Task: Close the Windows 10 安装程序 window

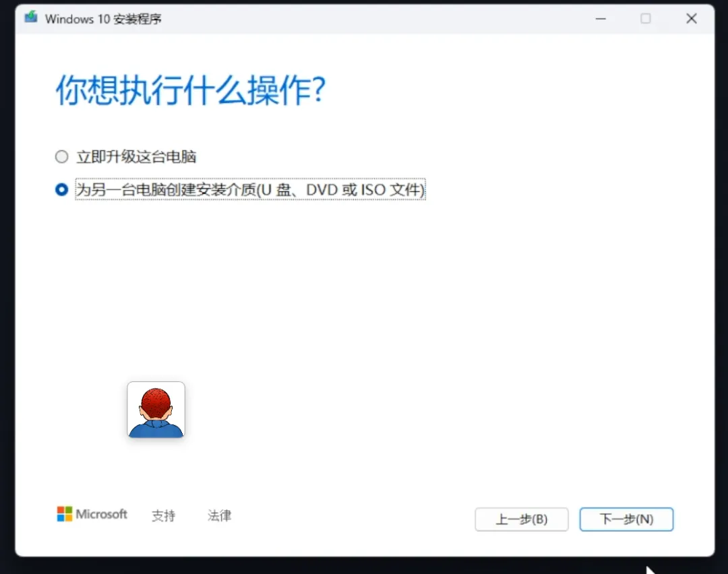Action: [692, 19]
